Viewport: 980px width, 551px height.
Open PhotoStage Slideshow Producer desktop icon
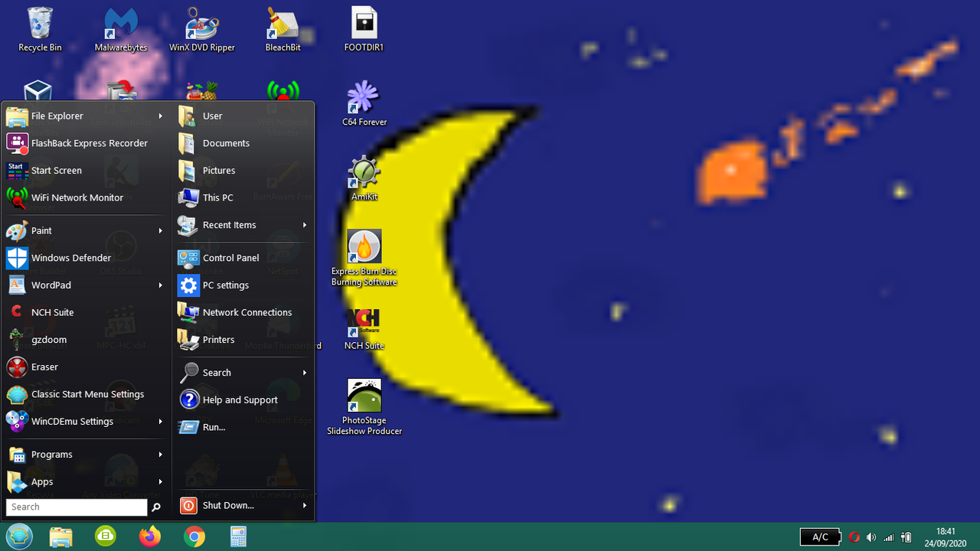point(364,407)
